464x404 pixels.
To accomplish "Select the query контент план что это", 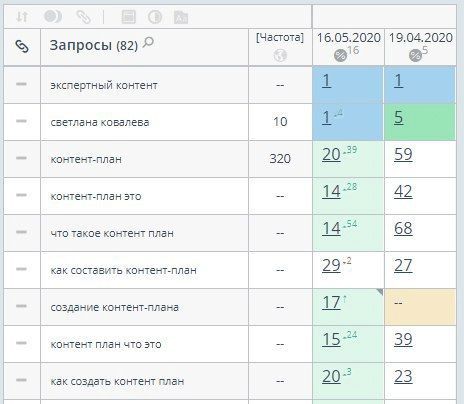I will point(106,344).
